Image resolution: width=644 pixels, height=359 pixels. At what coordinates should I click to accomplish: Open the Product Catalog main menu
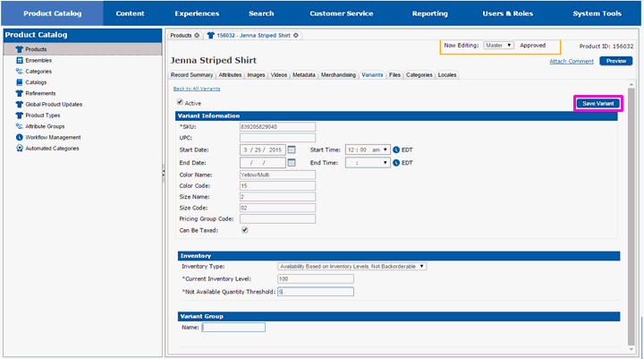[52, 13]
